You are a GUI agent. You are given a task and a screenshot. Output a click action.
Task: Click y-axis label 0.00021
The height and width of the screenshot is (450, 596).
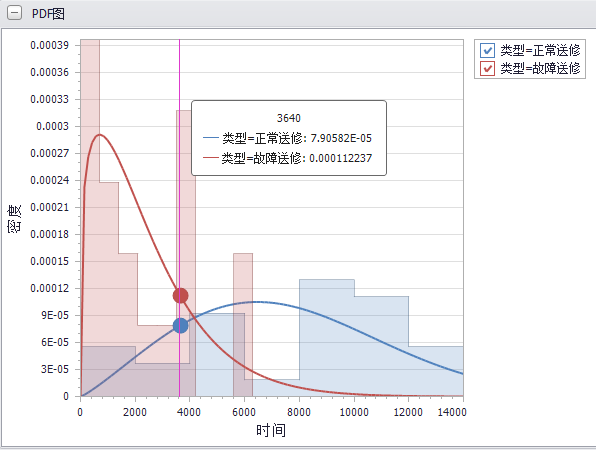point(50,207)
